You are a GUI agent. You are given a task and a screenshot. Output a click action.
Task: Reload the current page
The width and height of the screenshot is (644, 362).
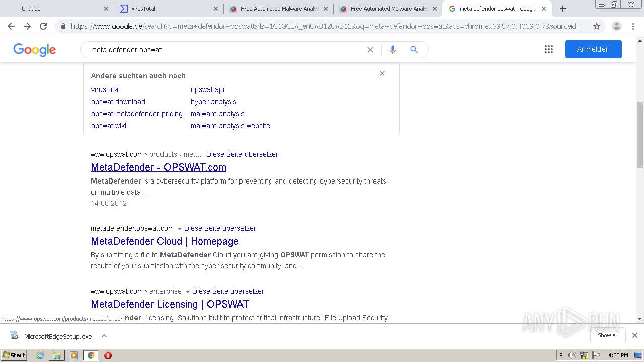click(43, 26)
